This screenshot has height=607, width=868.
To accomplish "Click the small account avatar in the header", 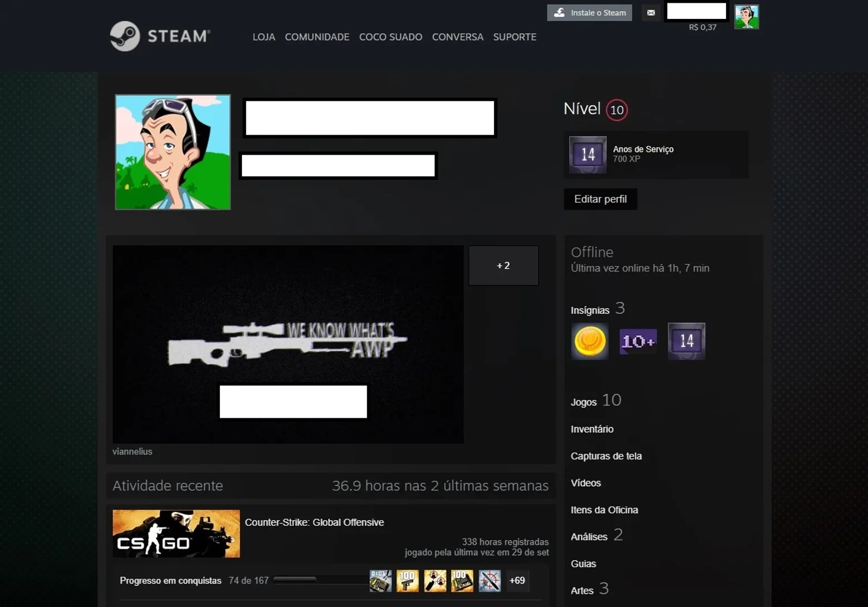I will (x=746, y=17).
